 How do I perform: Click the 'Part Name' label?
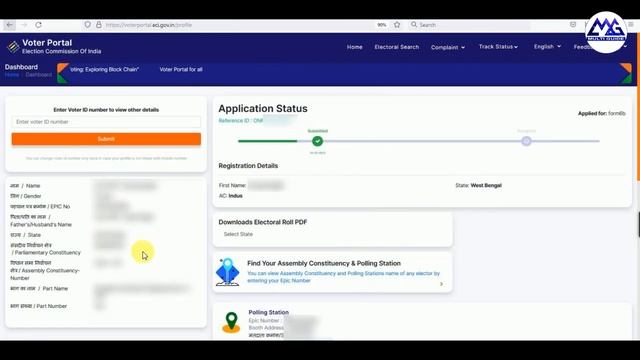pos(39,289)
